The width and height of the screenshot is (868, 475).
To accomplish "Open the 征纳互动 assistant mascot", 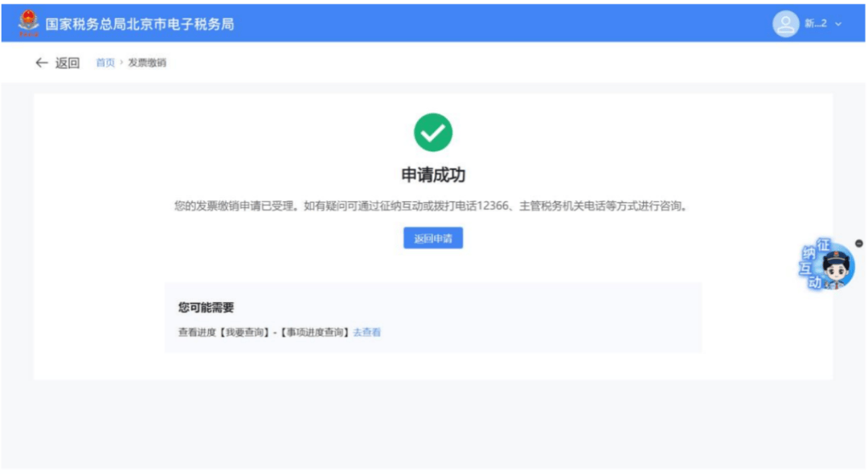I will point(827,266).
